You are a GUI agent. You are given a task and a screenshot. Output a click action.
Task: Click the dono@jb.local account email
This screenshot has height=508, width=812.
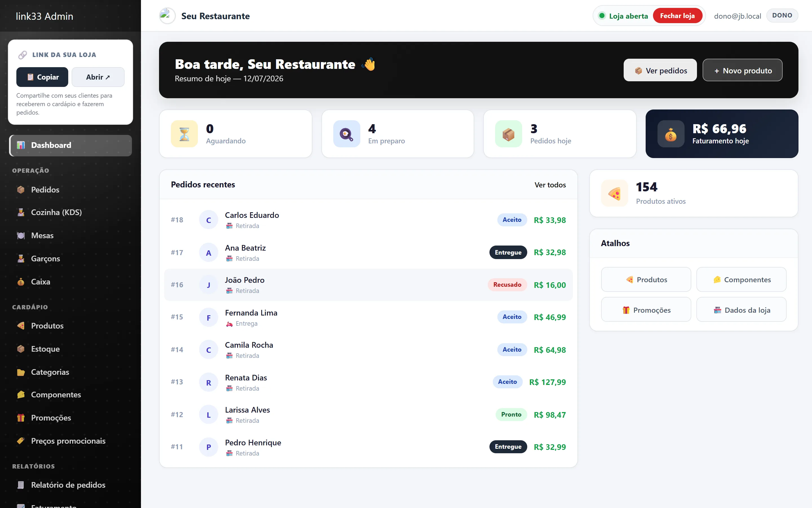click(x=738, y=16)
